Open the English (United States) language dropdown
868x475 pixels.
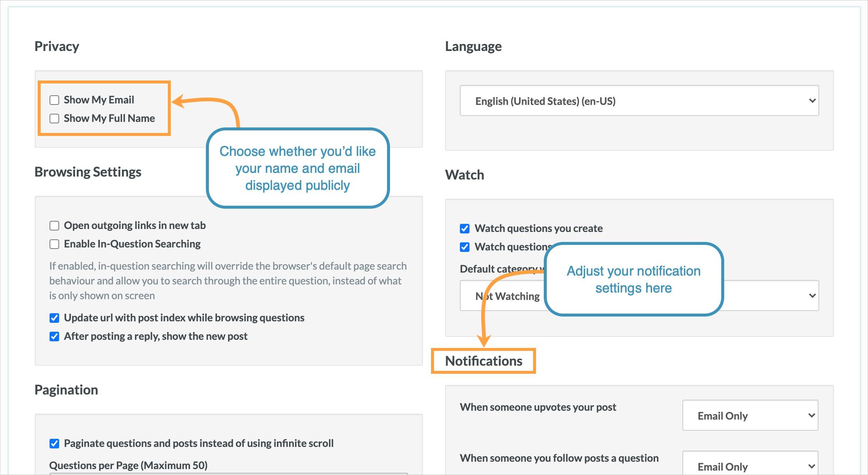pos(639,101)
